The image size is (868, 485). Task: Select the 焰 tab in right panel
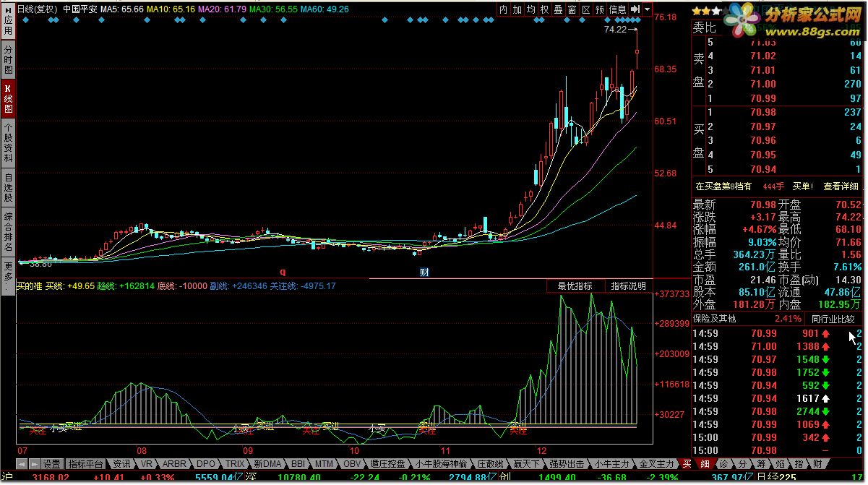tap(781, 464)
